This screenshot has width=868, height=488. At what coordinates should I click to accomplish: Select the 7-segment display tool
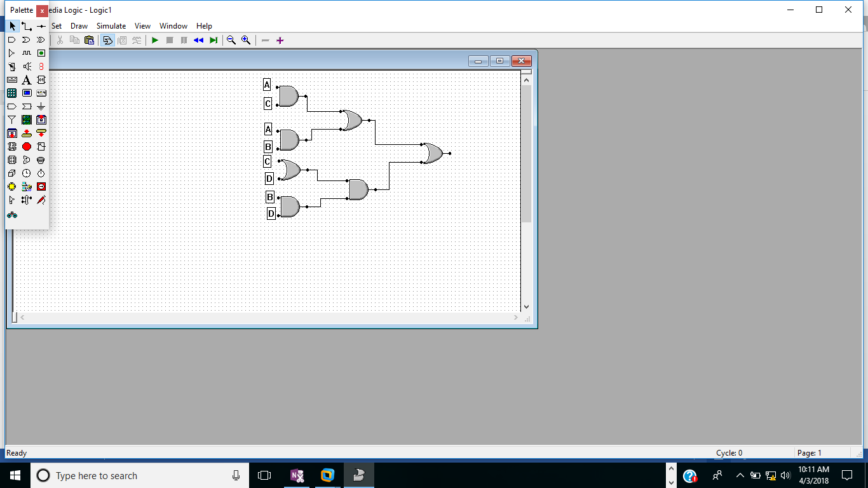pos(40,65)
